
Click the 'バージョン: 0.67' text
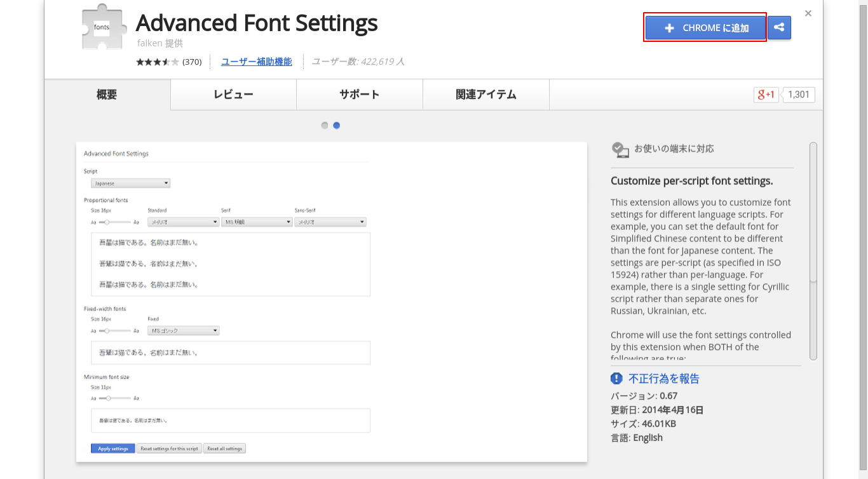[x=644, y=396]
